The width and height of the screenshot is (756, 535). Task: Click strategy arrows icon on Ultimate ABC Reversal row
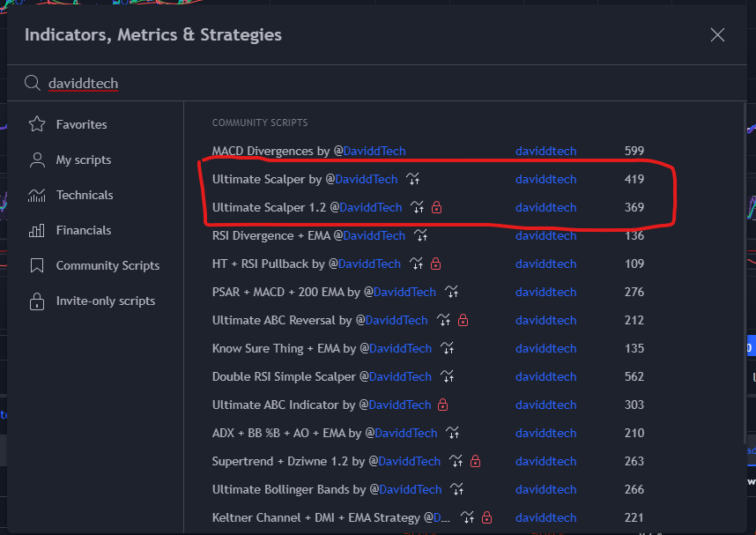pos(443,320)
